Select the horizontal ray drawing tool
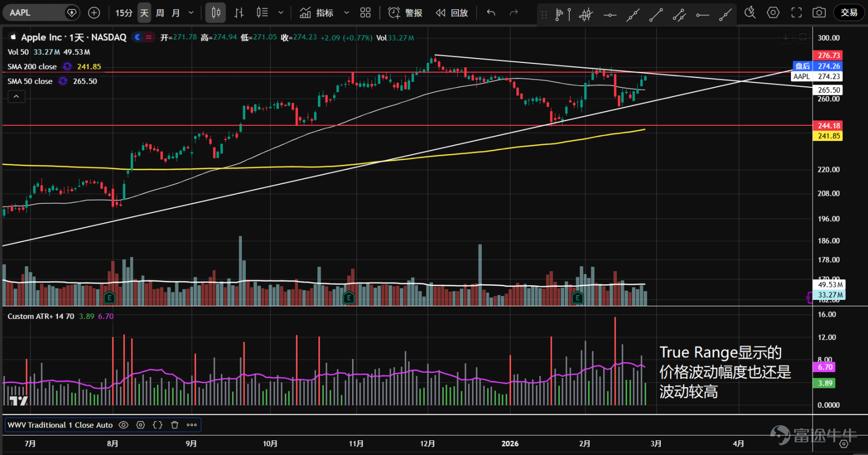 pos(703,15)
